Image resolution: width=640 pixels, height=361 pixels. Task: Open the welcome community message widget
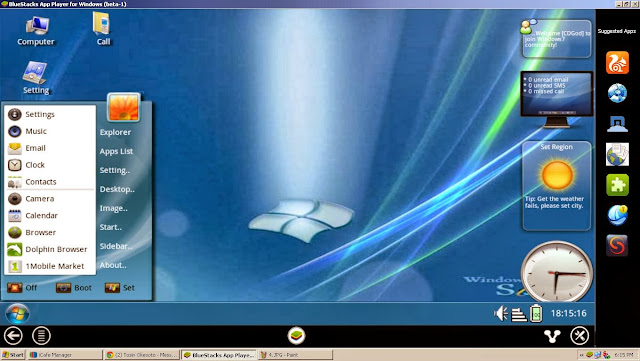(556, 38)
